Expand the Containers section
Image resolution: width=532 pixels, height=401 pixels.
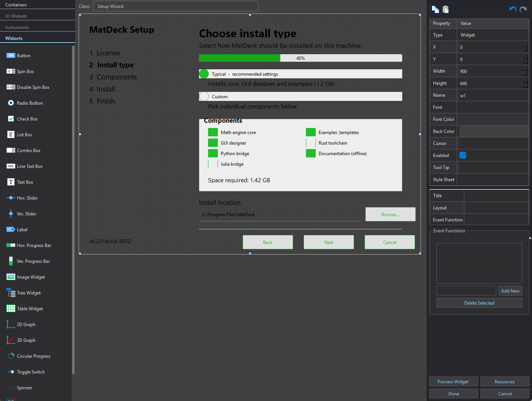tap(38, 5)
